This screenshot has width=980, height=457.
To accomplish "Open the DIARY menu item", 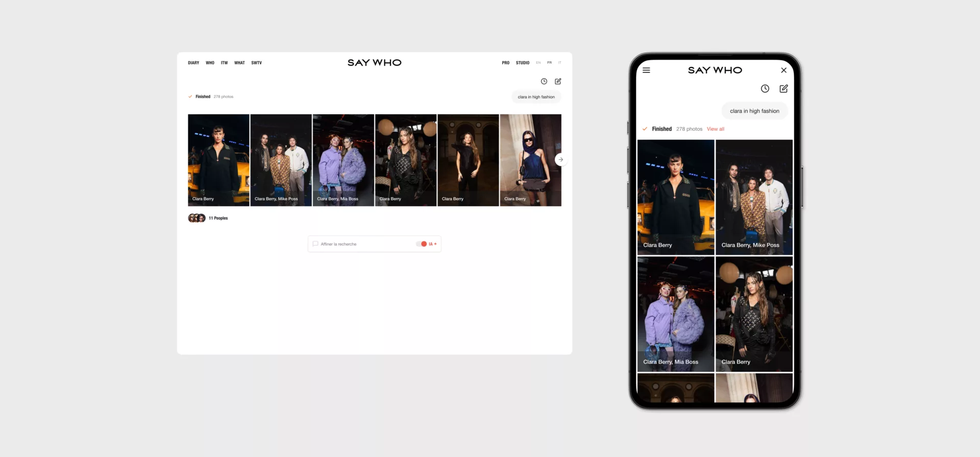I will pos(193,63).
